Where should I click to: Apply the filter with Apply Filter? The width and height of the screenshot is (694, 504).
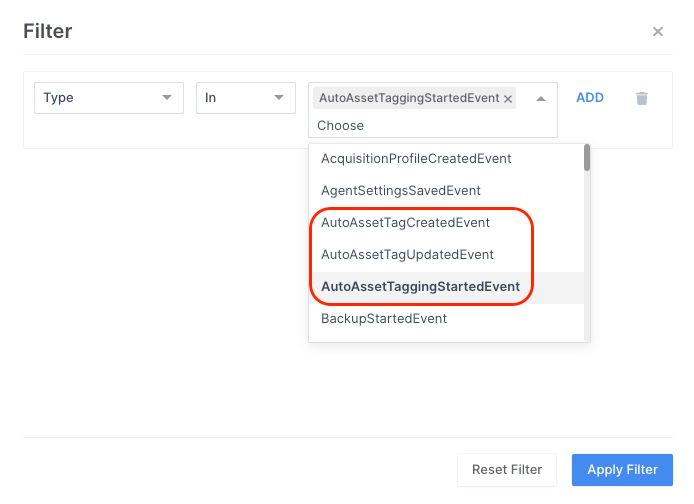tap(622, 469)
